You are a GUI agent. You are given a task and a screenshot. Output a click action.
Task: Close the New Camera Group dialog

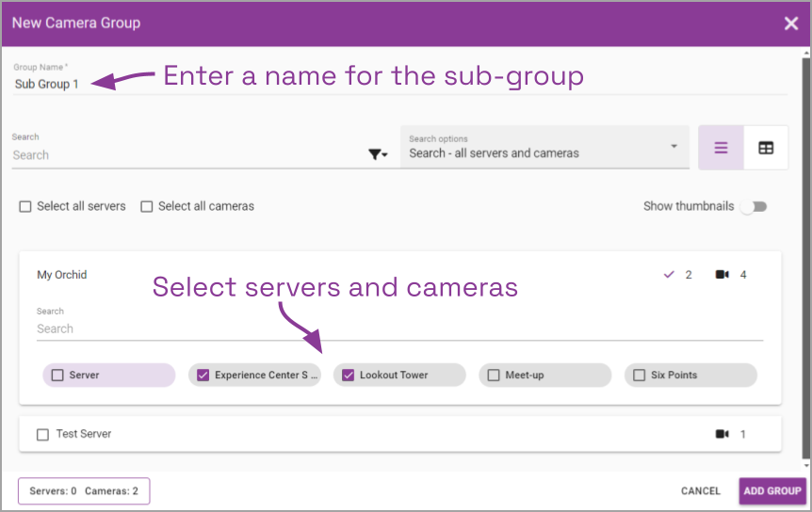tap(790, 24)
